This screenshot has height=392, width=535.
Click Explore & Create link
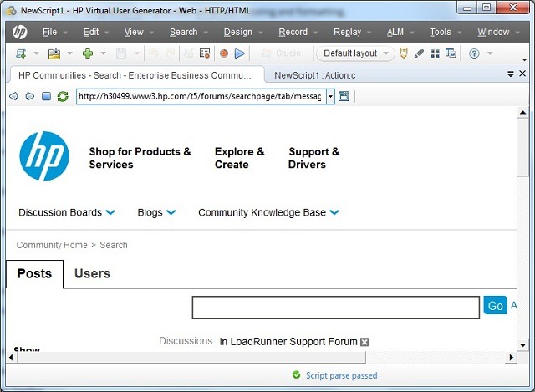click(240, 158)
